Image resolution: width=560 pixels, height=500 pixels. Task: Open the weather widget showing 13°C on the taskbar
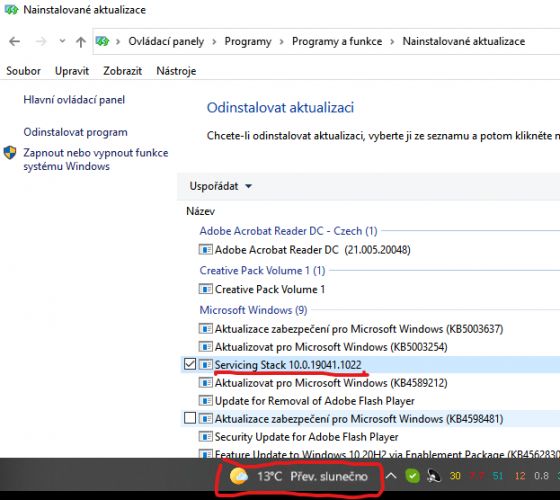tap(299, 476)
